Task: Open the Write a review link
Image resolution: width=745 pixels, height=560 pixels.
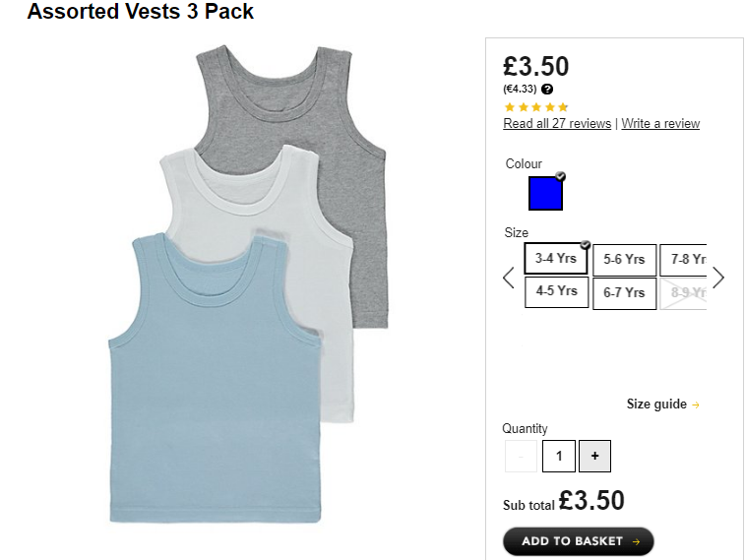Action: point(660,124)
